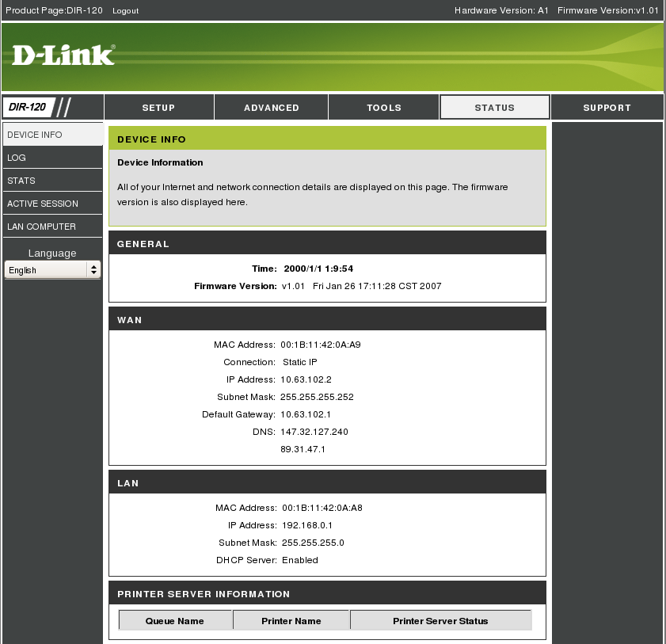Click subnet mask 255.255.255.252
This screenshot has width=666, height=644.
(x=317, y=397)
